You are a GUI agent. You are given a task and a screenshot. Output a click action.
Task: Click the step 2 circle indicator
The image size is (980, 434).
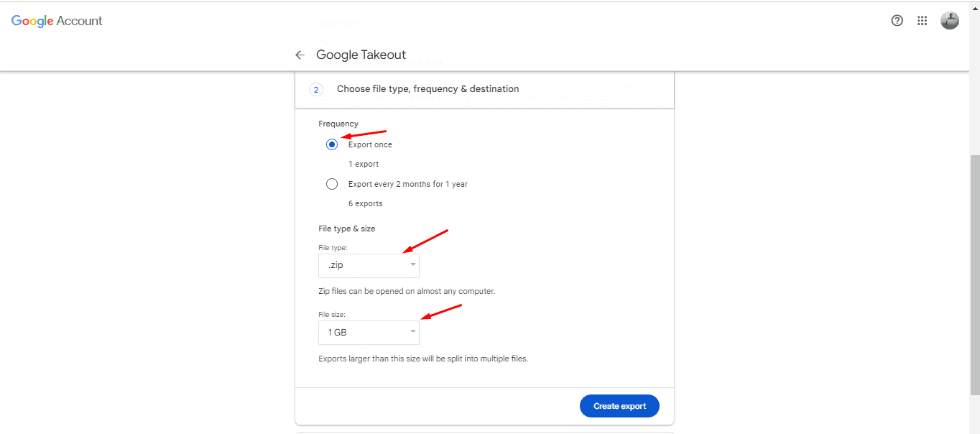pyautogui.click(x=316, y=89)
